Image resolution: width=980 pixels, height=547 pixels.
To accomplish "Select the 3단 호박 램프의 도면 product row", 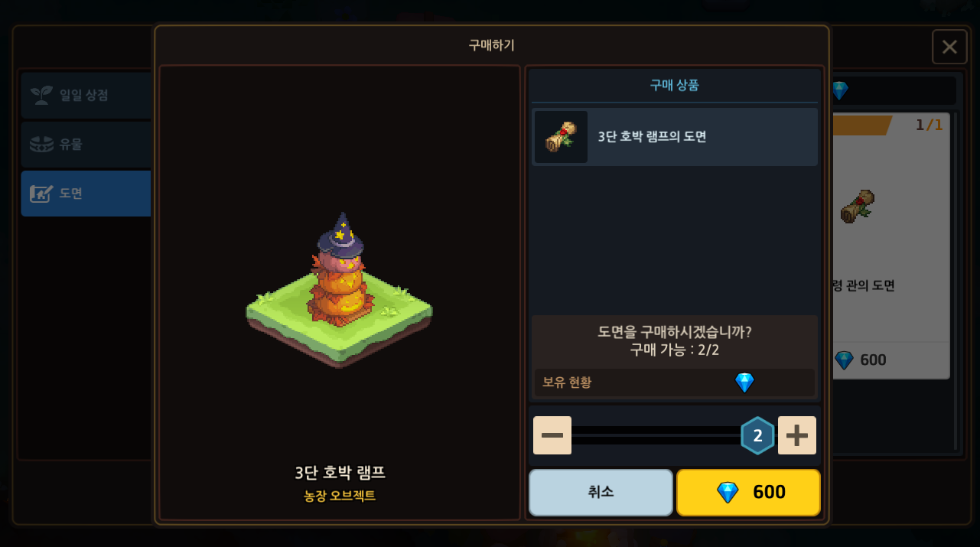I will [675, 137].
